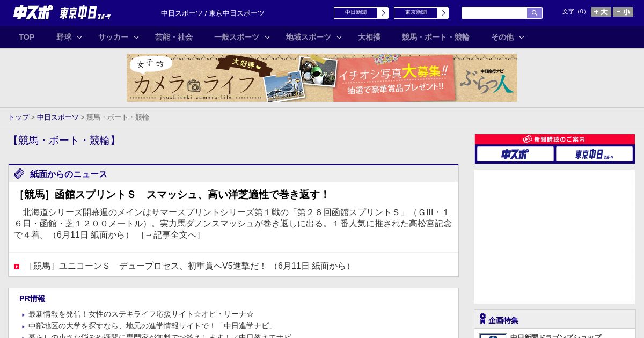Click トップ breadcrumb link
644x338 pixels.
pos(18,117)
